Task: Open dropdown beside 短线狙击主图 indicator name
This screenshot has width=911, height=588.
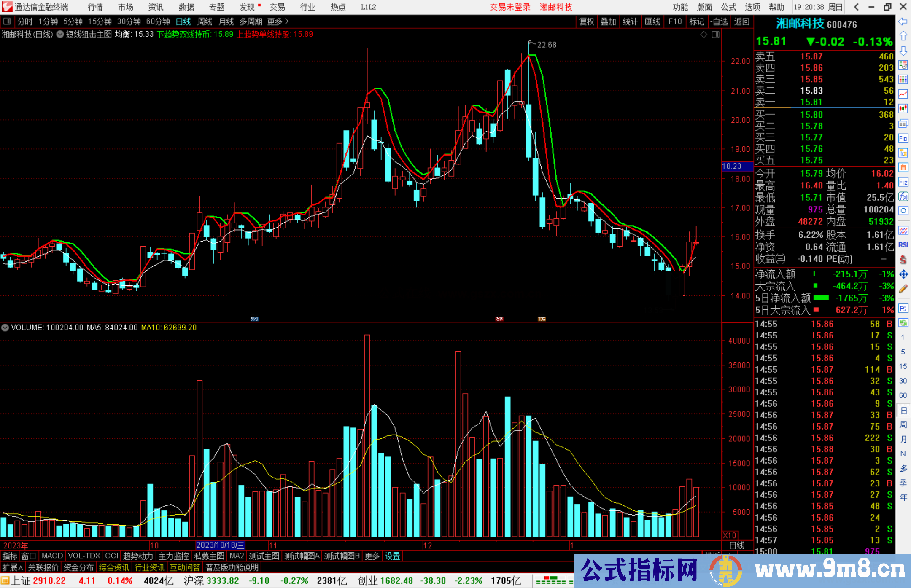Action: pyautogui.click(x=60, y=35)
